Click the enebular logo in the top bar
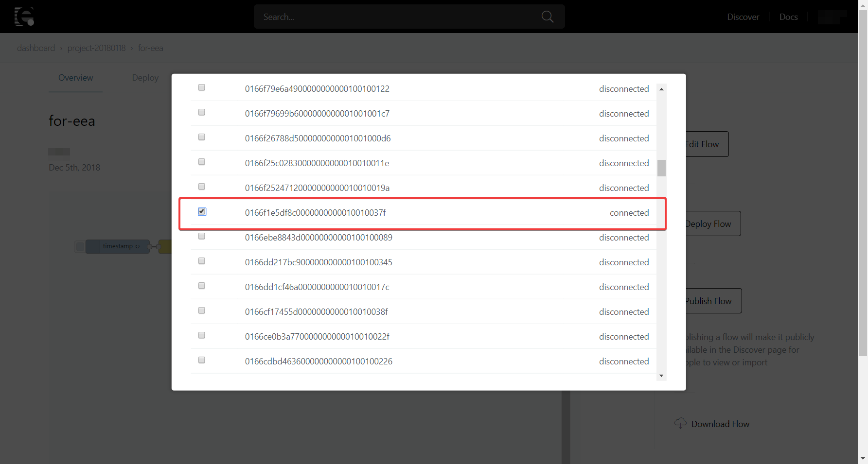Screen dimensions: 868x464 tap(24, 16)
